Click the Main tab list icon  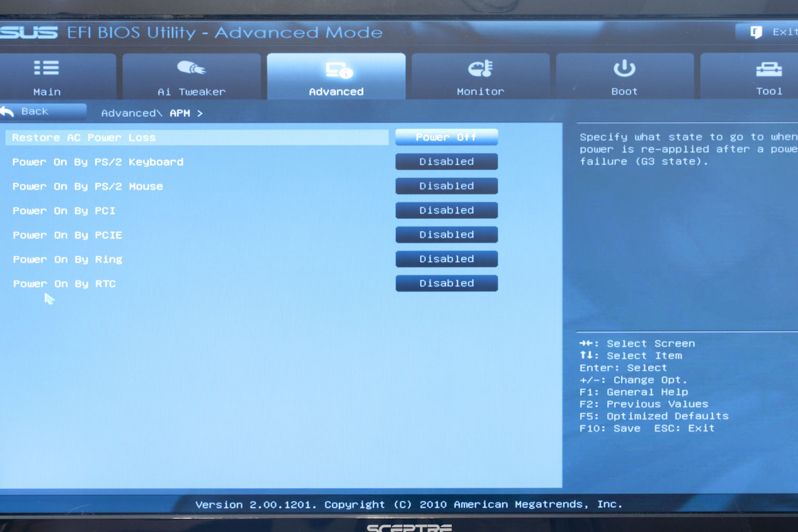click(46, 68)
